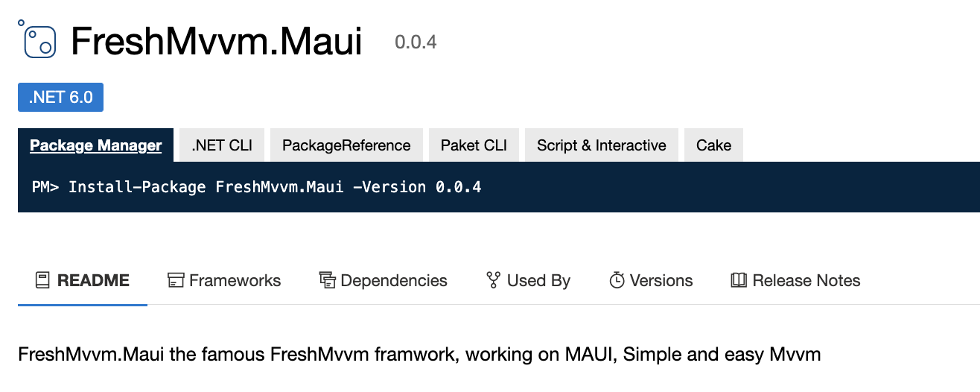Click the README book icon

tap(42, 281)
